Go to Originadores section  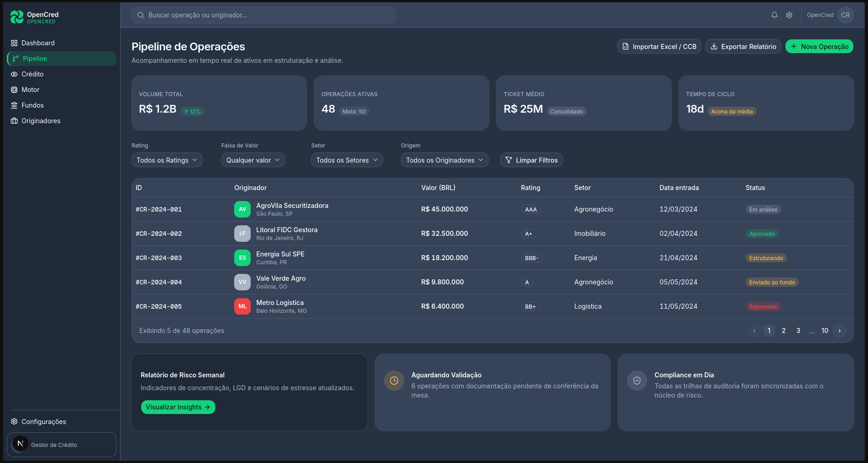click(x=61, y=121)
